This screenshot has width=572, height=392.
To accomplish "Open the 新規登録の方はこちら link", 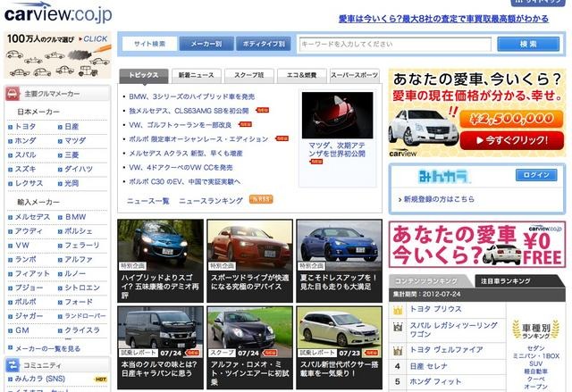I will [439, 199].
